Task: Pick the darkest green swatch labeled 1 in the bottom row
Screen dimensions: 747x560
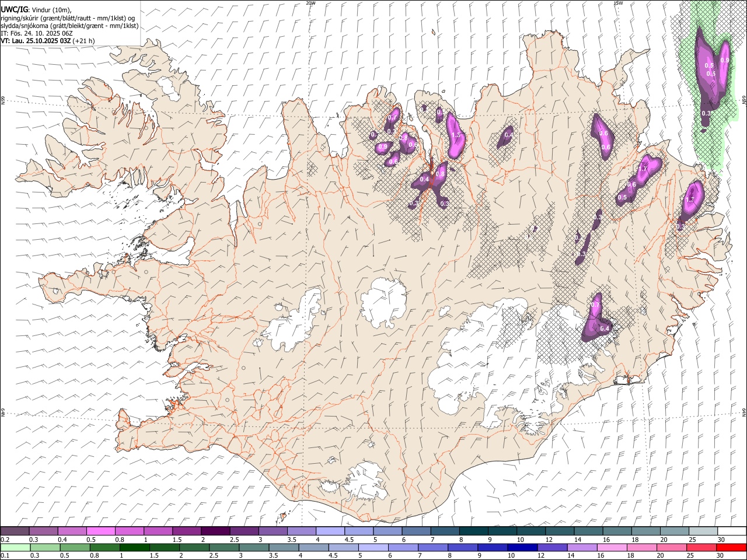Action: [x=135, y=547]
